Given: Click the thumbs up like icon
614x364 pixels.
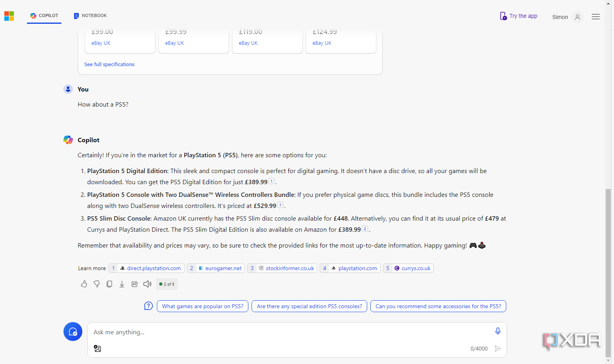Looking at the screenshot, I should (x=84, y=284).
